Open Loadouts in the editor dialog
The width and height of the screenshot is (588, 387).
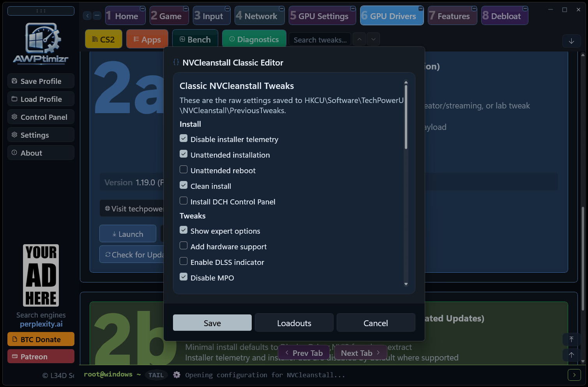tap(294, 323)
